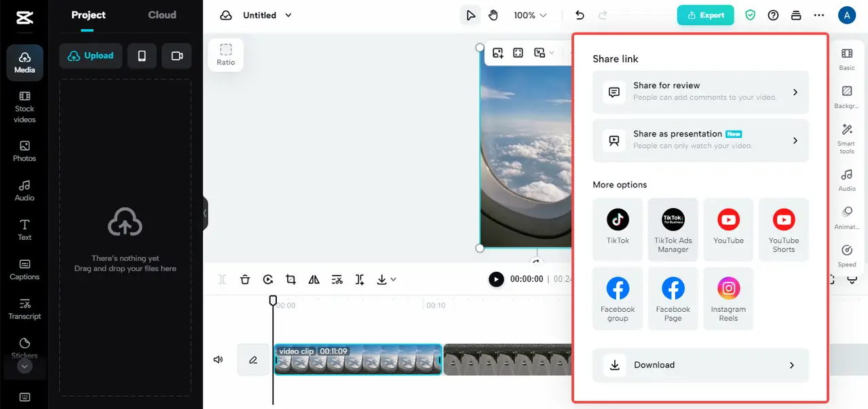Open the 100% zoom dropdown

[x=530, y=15]
